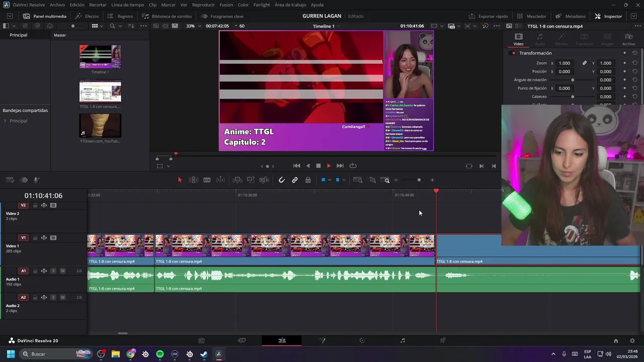Open the Fairlight menu

click(x=262, y=5)
